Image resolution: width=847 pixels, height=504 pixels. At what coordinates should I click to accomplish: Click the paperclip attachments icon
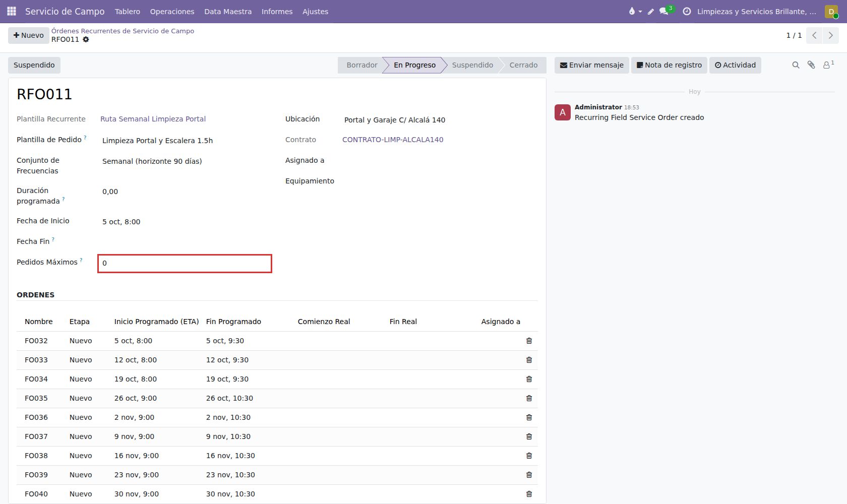click(811, 65)
